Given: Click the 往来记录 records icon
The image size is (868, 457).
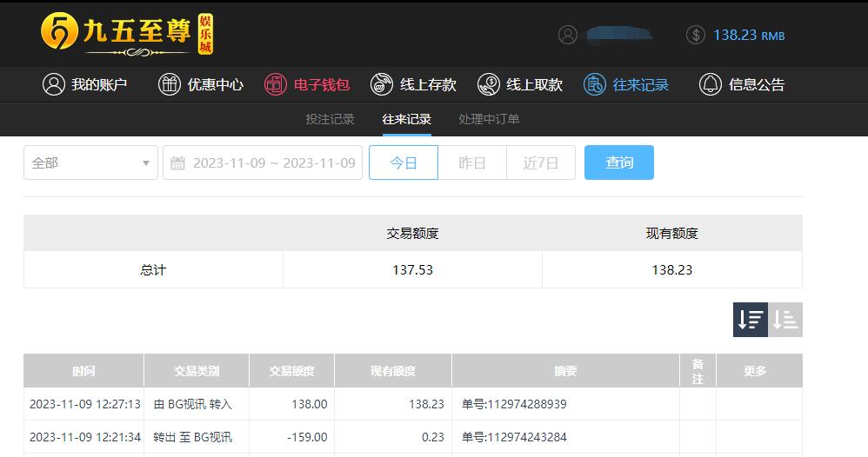Looking at the screenshot, I should 595,84.
